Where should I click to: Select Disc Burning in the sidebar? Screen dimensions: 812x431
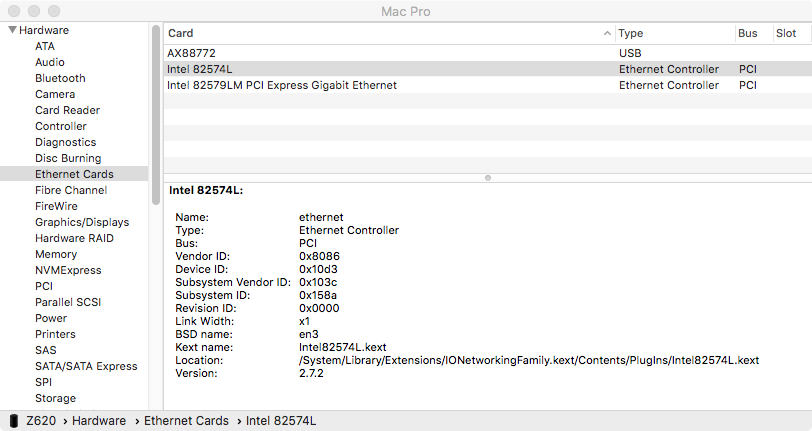pyautogui.click(x=68, y=159)
